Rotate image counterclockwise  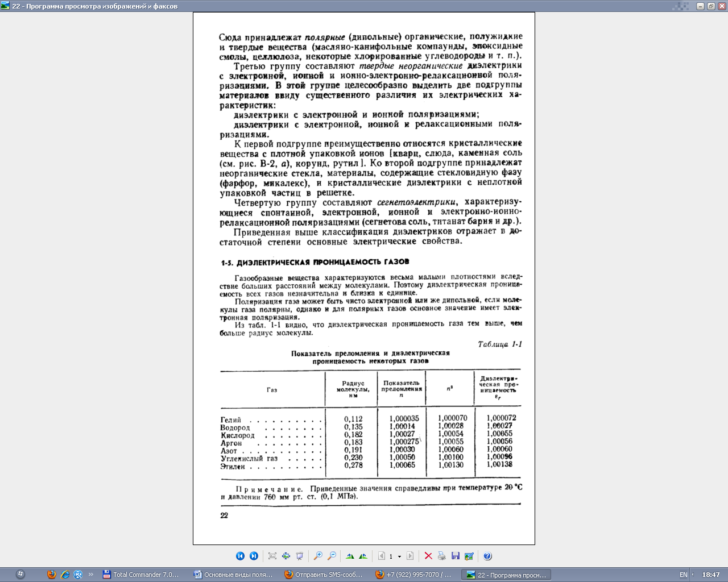363,556
